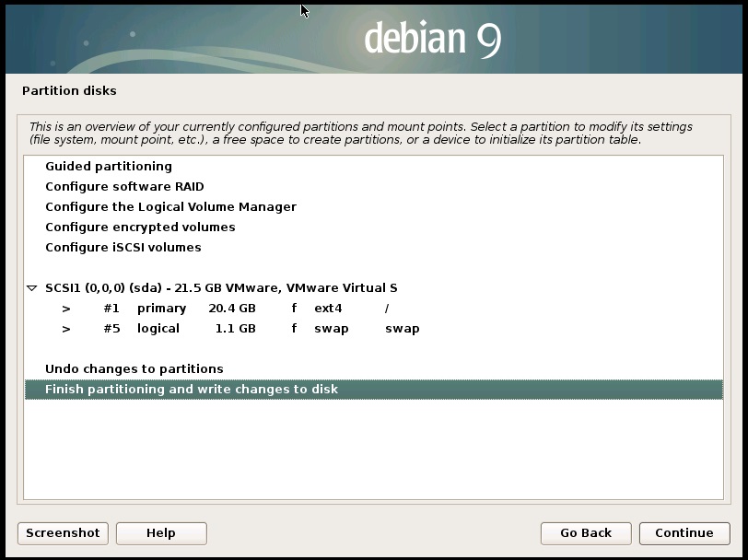
Task: Collapse the SCSI1 sda disk triangle
Action: (32, 288)
